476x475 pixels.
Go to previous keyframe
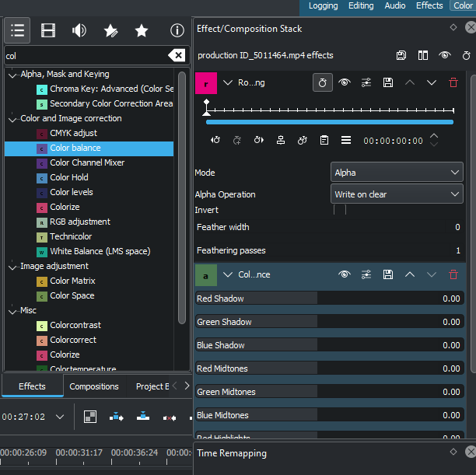(x=215, y=140)
